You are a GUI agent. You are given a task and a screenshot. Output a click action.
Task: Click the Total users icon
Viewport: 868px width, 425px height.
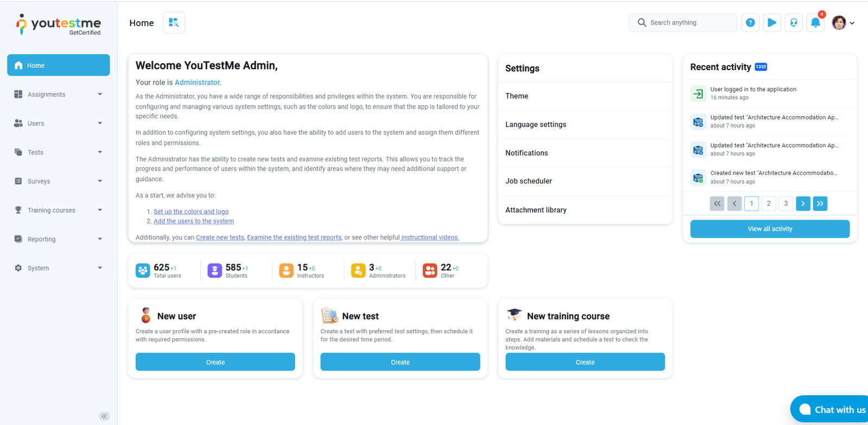143,270
